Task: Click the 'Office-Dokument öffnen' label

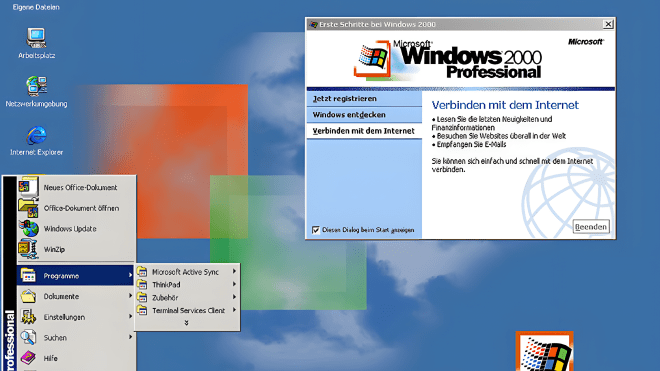Action: click(81, 208)
